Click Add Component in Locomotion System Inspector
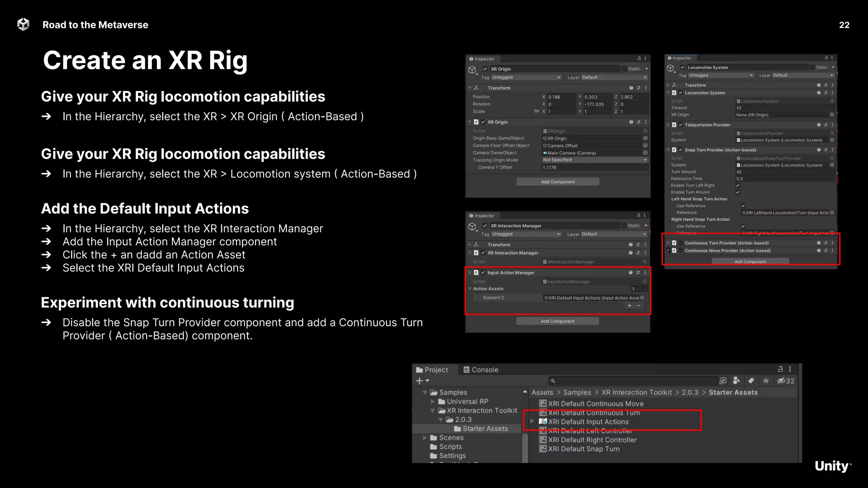The image size is (868, 488). 750,262
